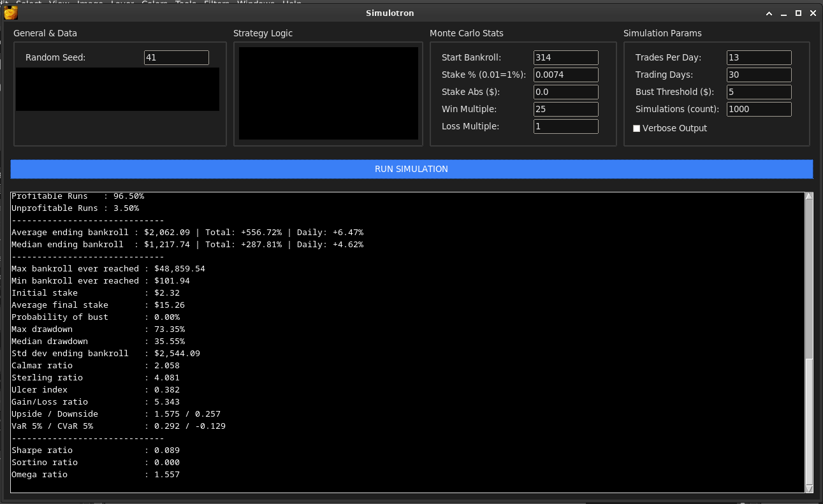Click the Stake Abs ($) field
823x504 pixels.
(x=565, y=92)
